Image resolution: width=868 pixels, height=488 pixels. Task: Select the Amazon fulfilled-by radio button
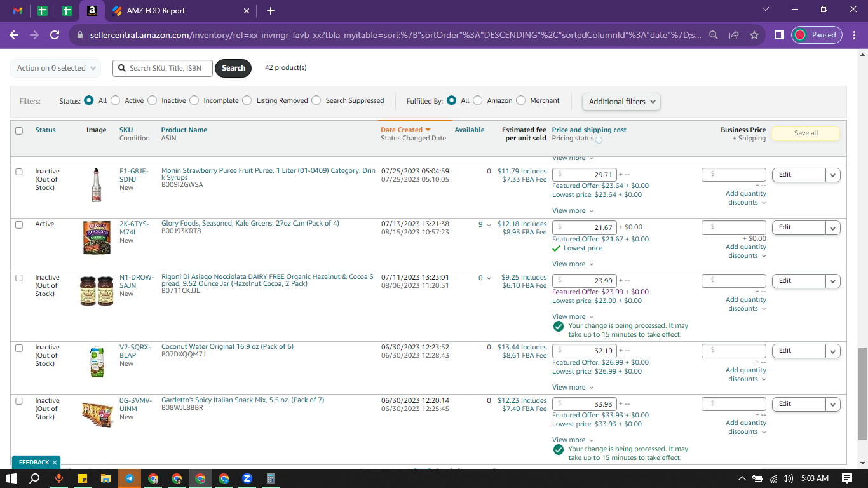pyautogui.click(x=478, y=100)
